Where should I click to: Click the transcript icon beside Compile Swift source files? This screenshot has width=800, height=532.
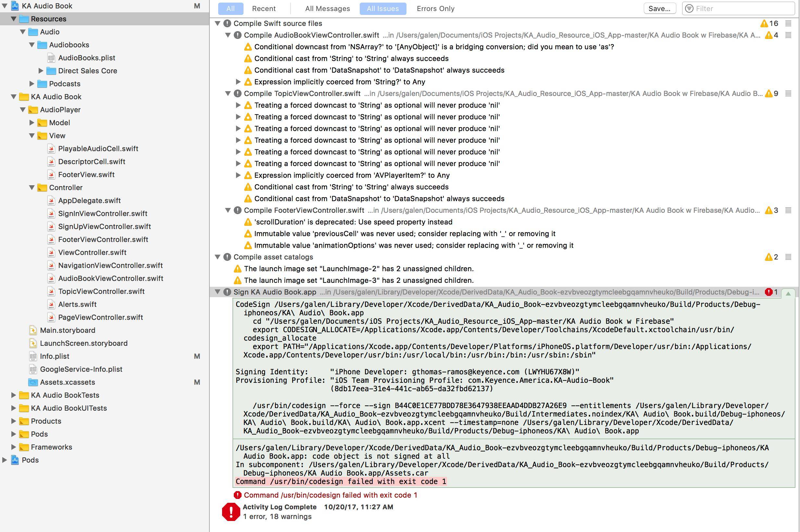(x=788, y=23)
